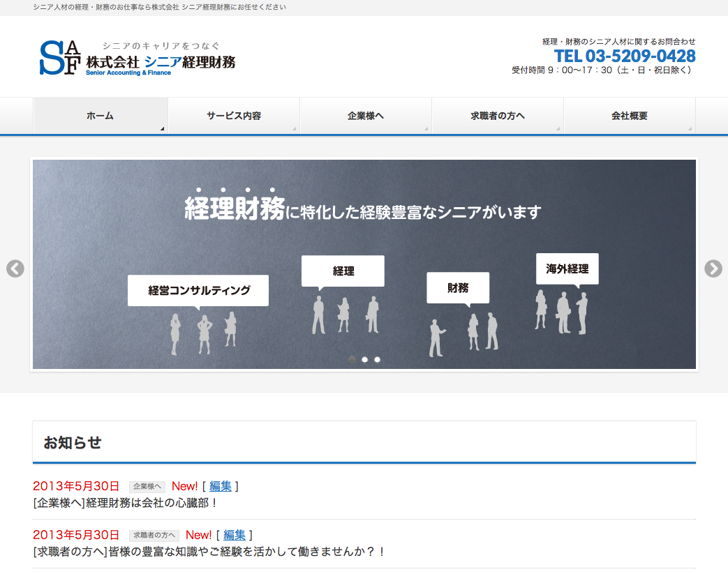Expand the 企業様へ navigation menu

(x=366, y=116)
